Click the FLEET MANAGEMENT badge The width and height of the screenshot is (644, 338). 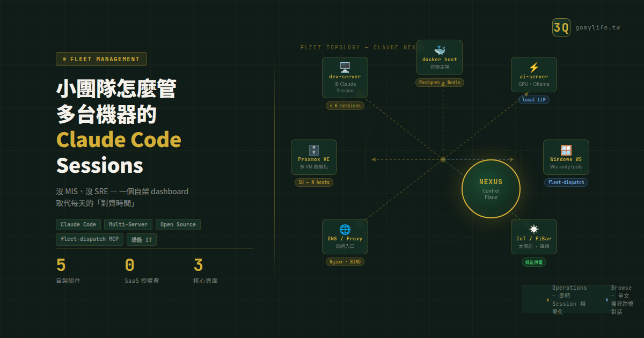point(101,59)
